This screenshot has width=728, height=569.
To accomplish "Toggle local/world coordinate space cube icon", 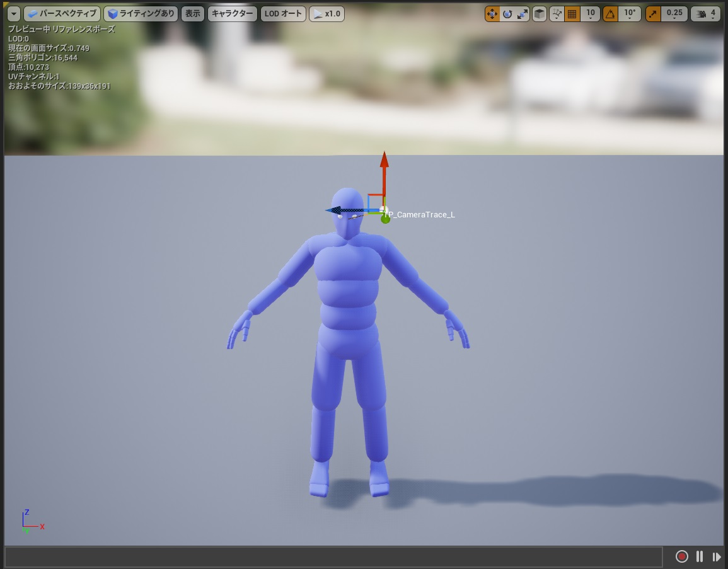I will click(x=539, y=14).
